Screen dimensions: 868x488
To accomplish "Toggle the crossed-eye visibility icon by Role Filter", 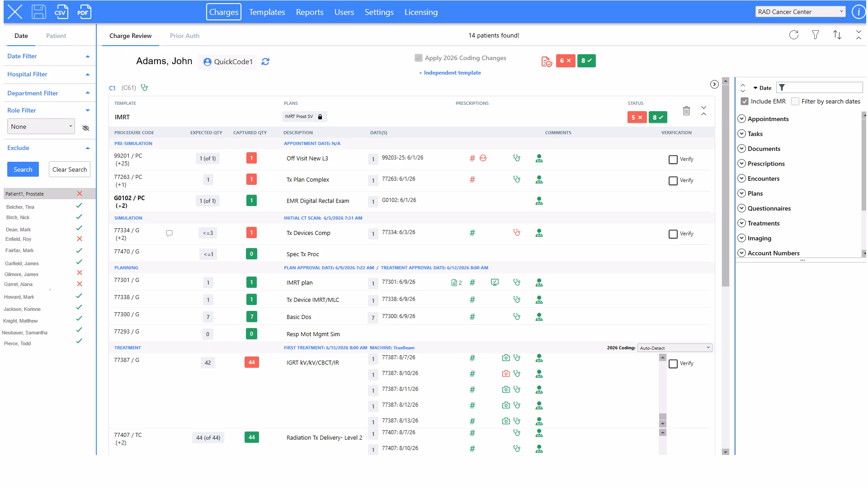I will 85,128.
